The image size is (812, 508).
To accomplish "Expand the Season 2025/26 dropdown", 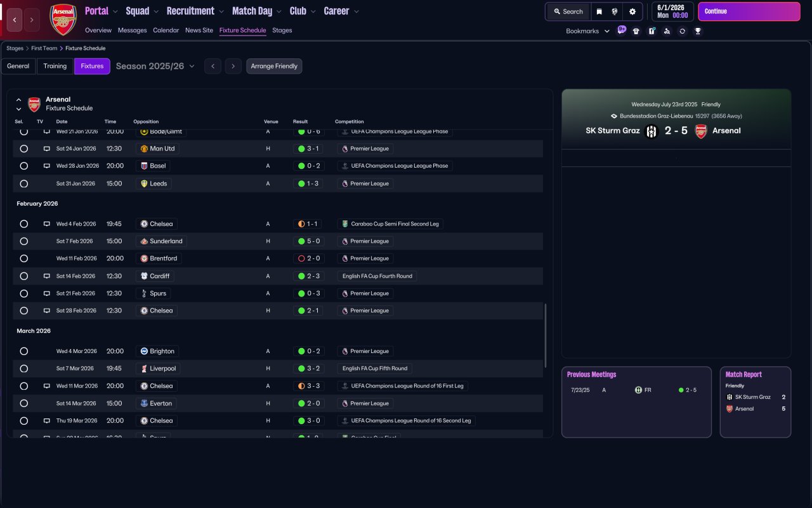I will click(x=155, y=66).
